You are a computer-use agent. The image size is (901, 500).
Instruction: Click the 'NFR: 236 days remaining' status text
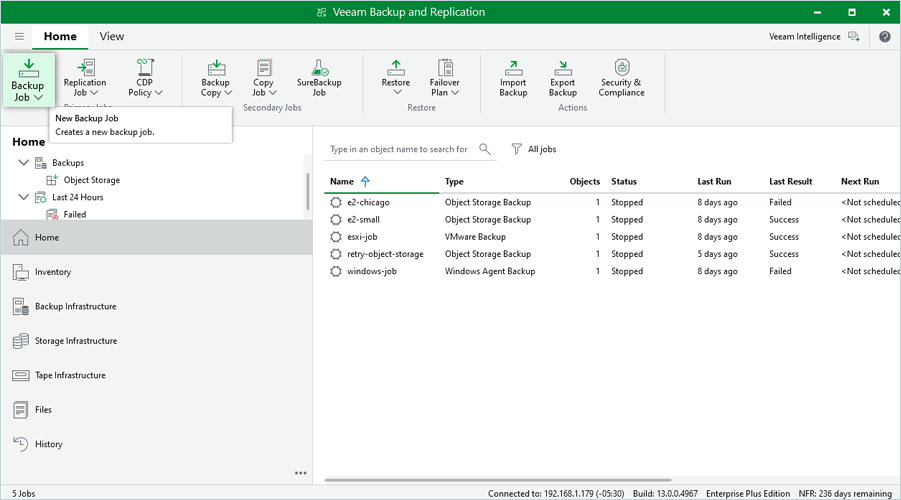[845, 494]
